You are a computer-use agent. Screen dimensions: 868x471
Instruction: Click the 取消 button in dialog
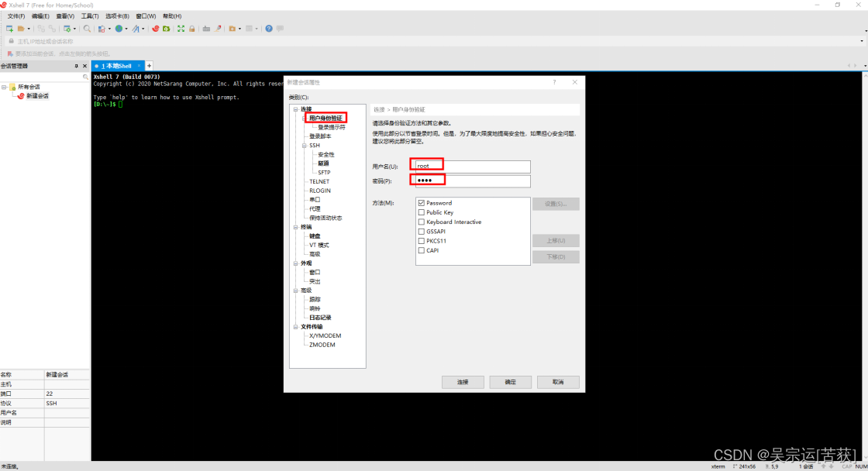click(558, 382)
